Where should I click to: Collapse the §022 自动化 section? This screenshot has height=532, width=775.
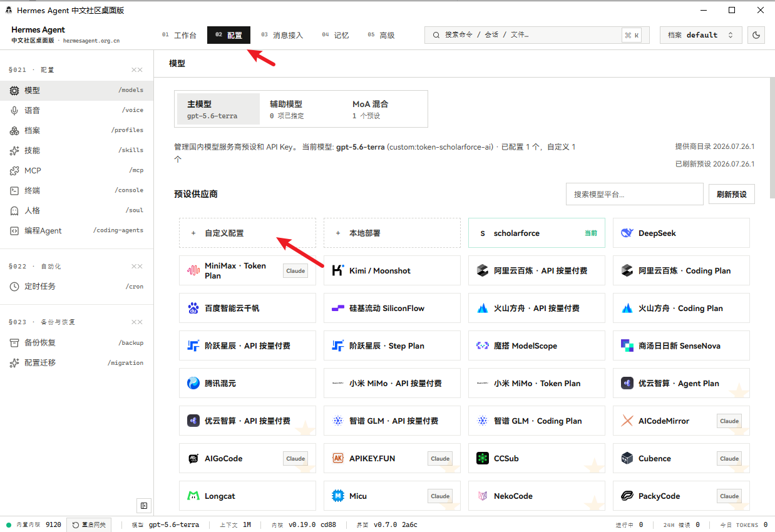136,266
